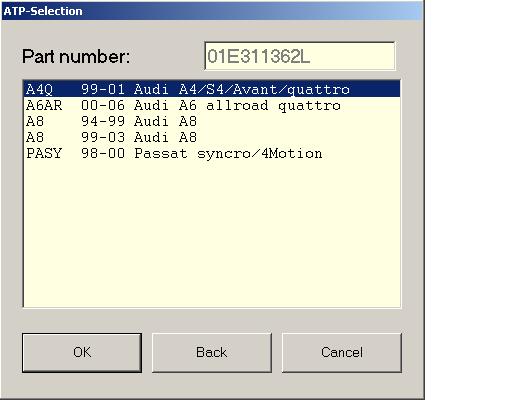Image resolution: width=508 pixels, height=400 pixels.
Task: Confirm selection with the OK button
Action: click(82, 353)
